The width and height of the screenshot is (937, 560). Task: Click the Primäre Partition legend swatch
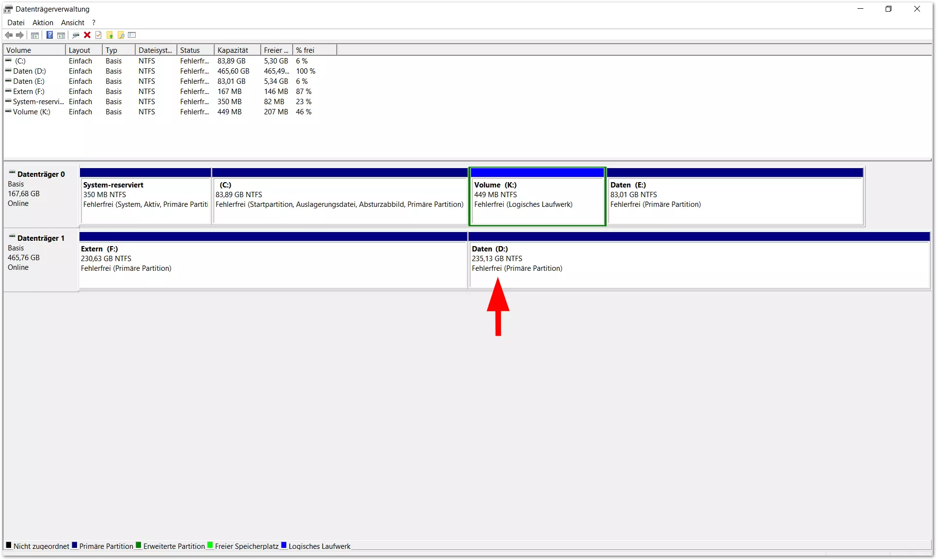pyautogui.click(x=75, y=545)
